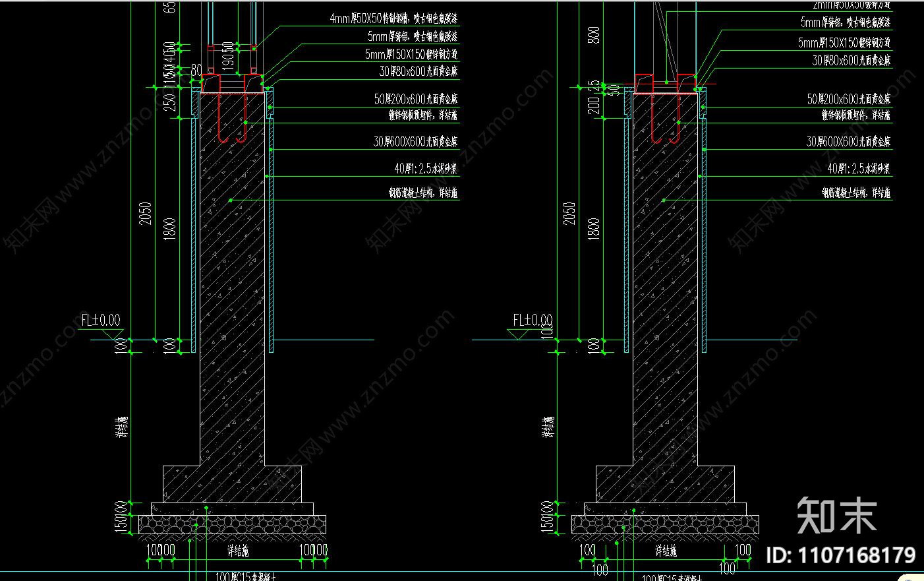The image size is (924, 581).
Task: Click the 'FL±0.00' level mark in left detail
Action: point(101,321)
